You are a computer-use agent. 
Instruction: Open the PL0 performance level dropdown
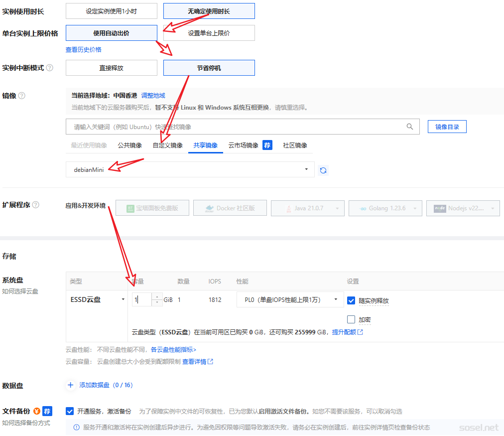click(x=335, y=299)
